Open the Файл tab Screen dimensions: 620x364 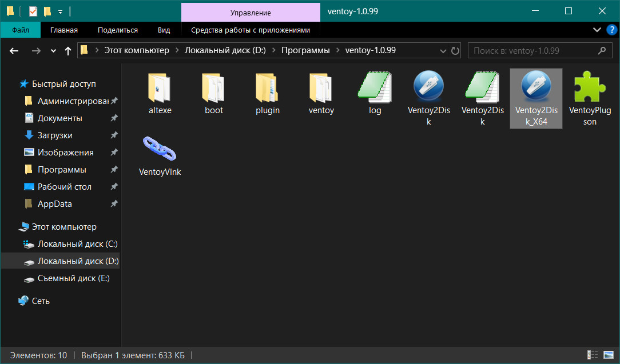pos(20,30)
